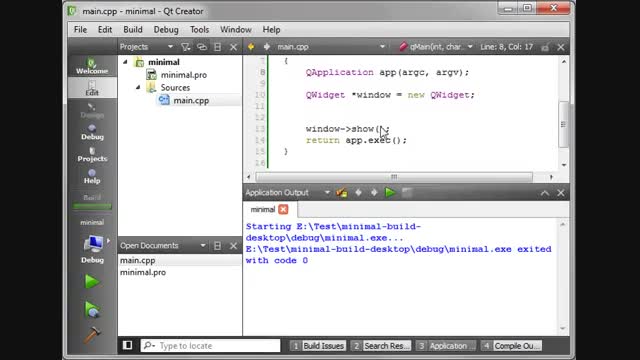Open the Tools menu
This screenshot has width=640, height=360.
tap(199, 29)
